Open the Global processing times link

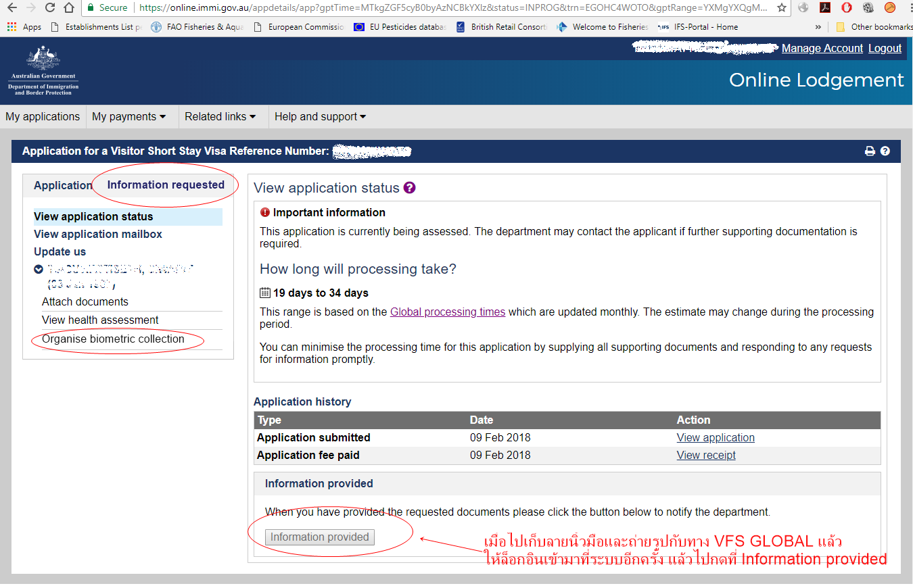[x=448, y=312]
